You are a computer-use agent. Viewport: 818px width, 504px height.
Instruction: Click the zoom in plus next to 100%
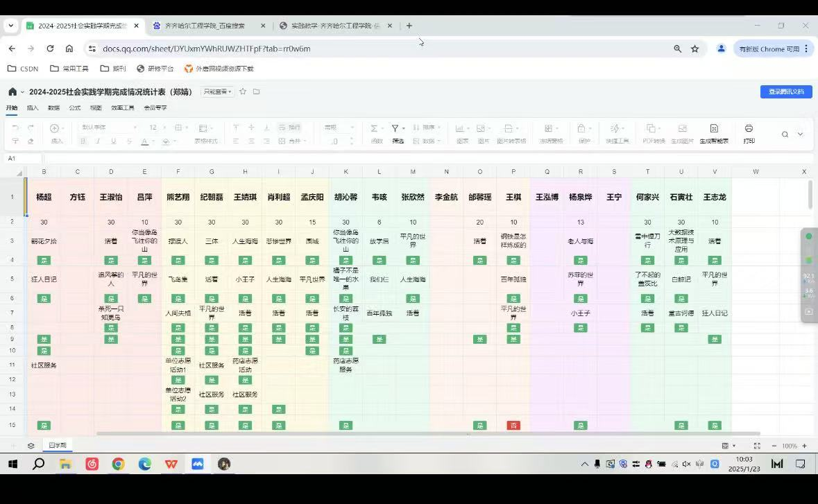805,446
